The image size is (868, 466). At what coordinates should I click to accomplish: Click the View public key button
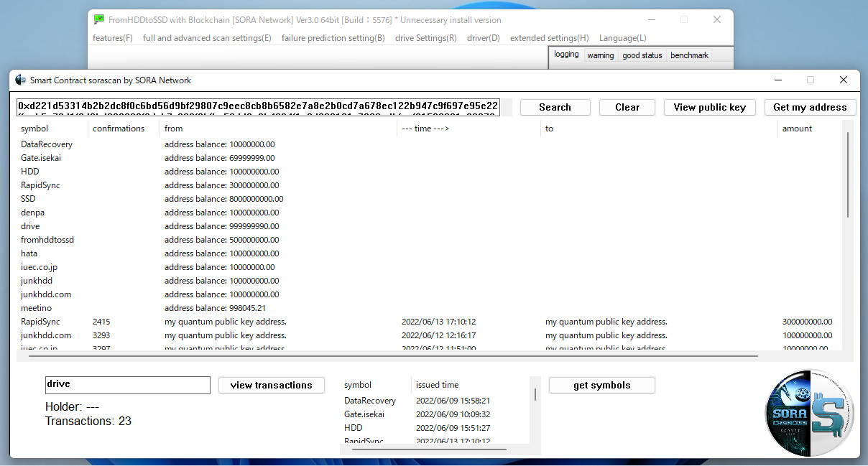pyautogui.click(x=710, y=107)
